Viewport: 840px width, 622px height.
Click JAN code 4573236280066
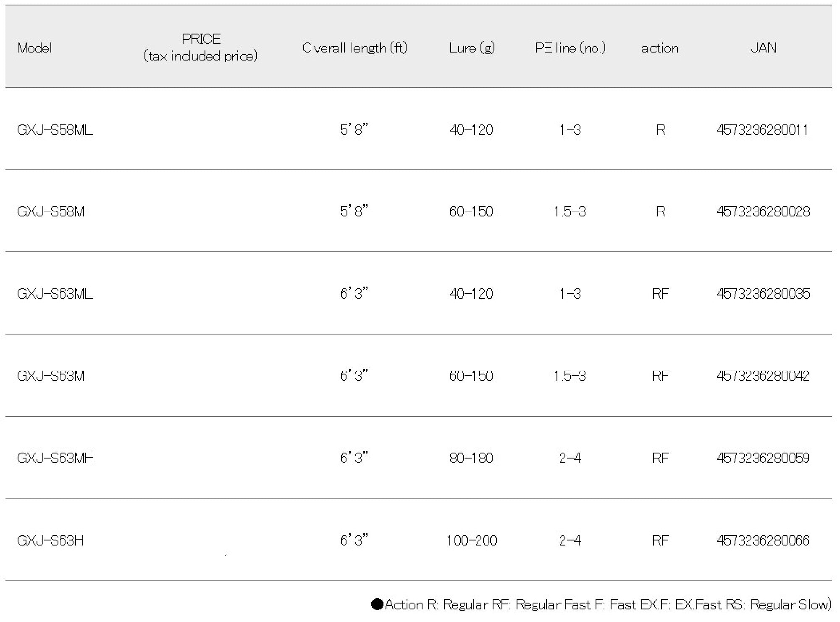763,540
